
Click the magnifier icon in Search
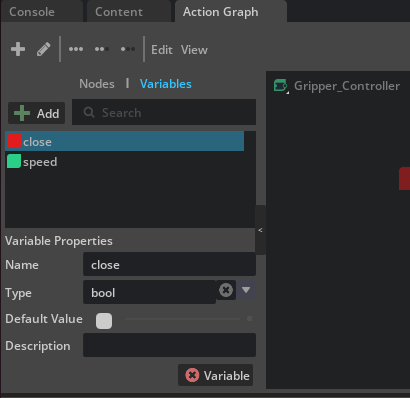pos(89,113)
